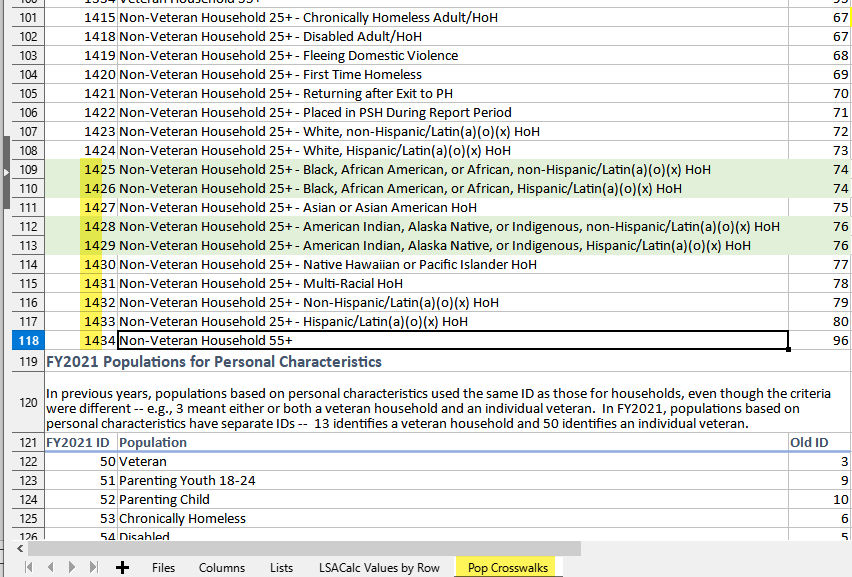Open the LSACalc Values by Row sheet

point(379,567)
